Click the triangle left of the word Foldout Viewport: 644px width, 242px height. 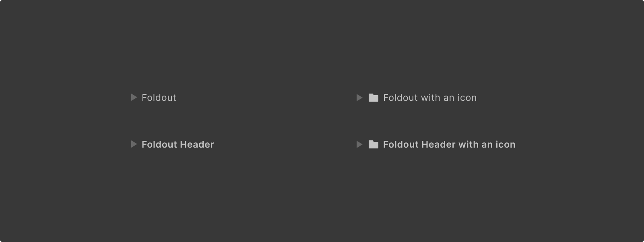point(133,98)
